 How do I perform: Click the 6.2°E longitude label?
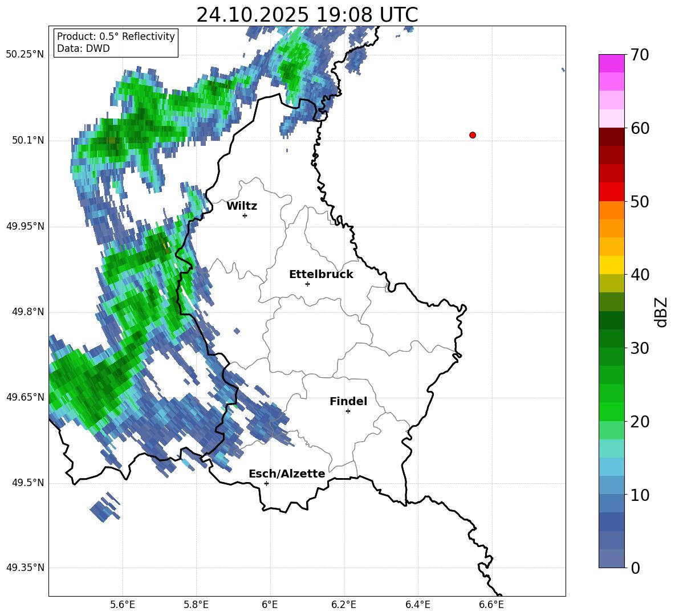[x=344, y=605]
